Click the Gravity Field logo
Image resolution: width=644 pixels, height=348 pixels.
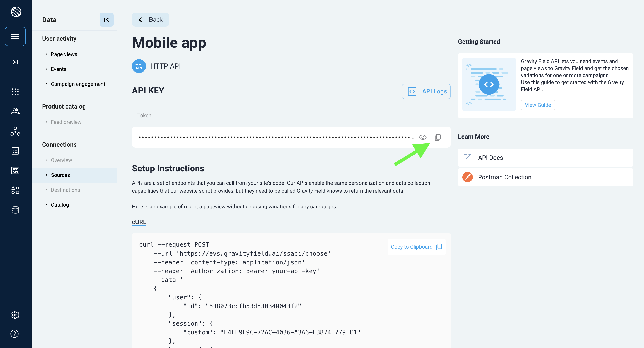16,12
